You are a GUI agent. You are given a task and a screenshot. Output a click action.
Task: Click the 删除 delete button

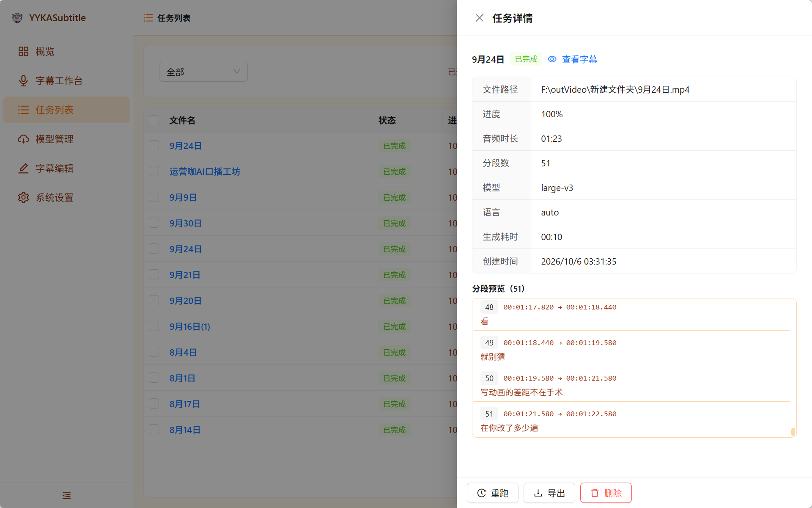click(x=606, y=493)
